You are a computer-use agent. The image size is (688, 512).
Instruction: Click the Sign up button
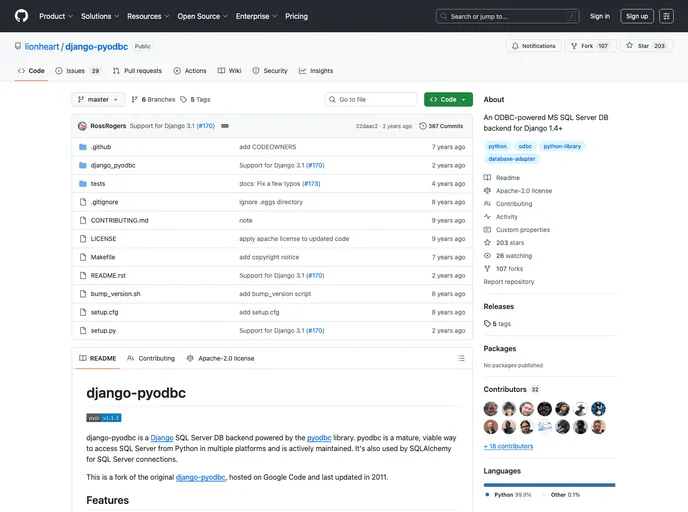click(x=637, y=16)
